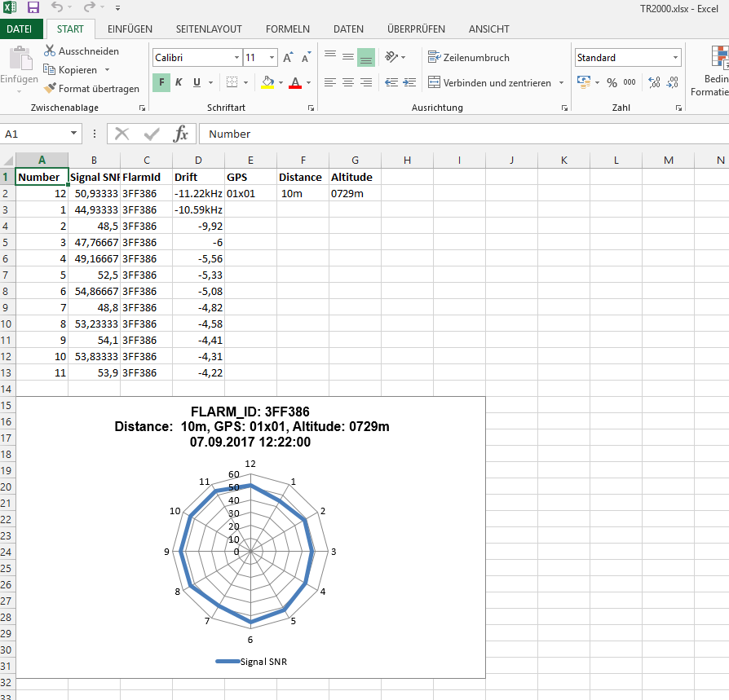This screenshot has width=729, height=700.
Task: Open the FORMELN ribbon tab
Action: [x=287, y=29]
